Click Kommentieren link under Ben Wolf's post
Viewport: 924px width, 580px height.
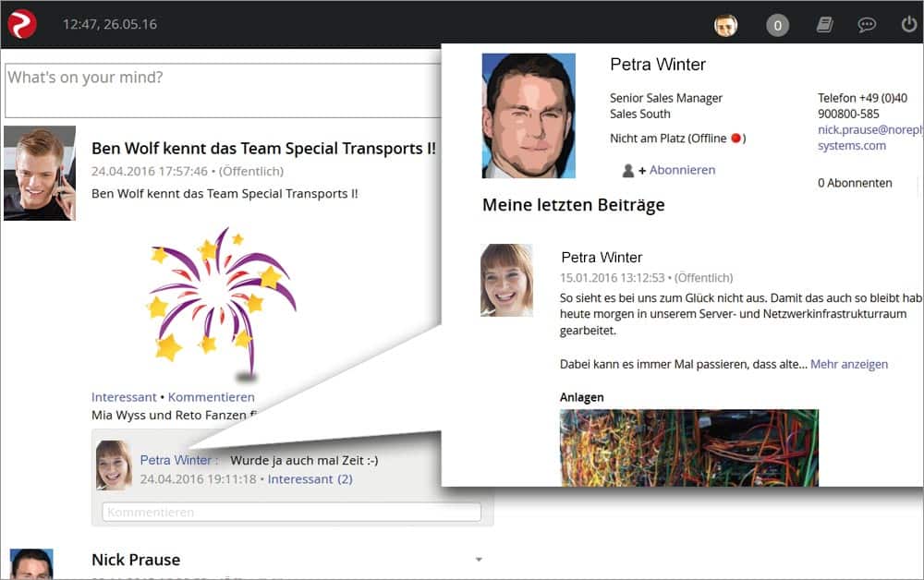pos(211,397)
